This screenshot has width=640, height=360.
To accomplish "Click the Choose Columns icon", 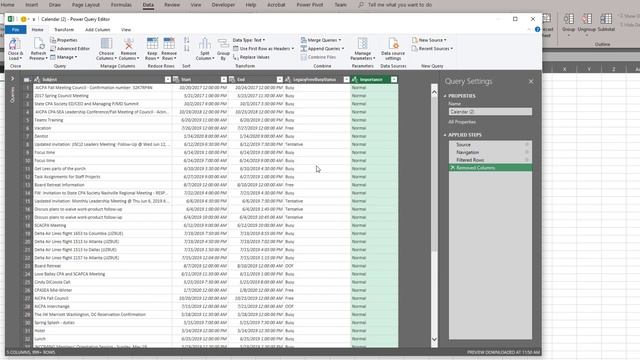I will pyautogui.click(x=106, y=44).
